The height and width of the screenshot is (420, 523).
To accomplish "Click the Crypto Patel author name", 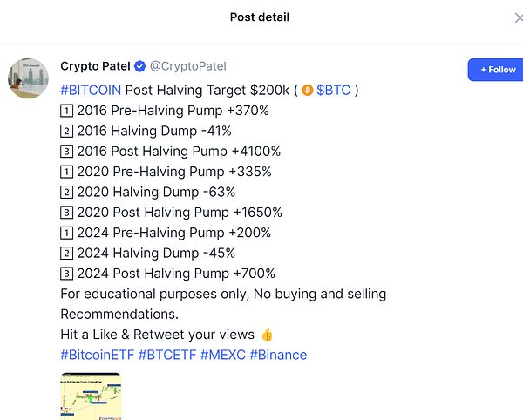I will click(94, 66).
